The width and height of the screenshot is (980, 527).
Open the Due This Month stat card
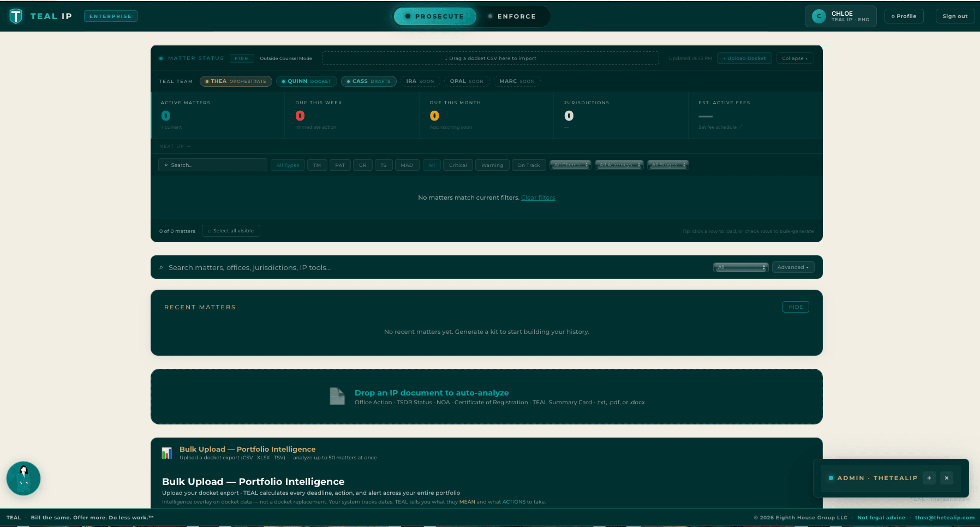point(486,115)
